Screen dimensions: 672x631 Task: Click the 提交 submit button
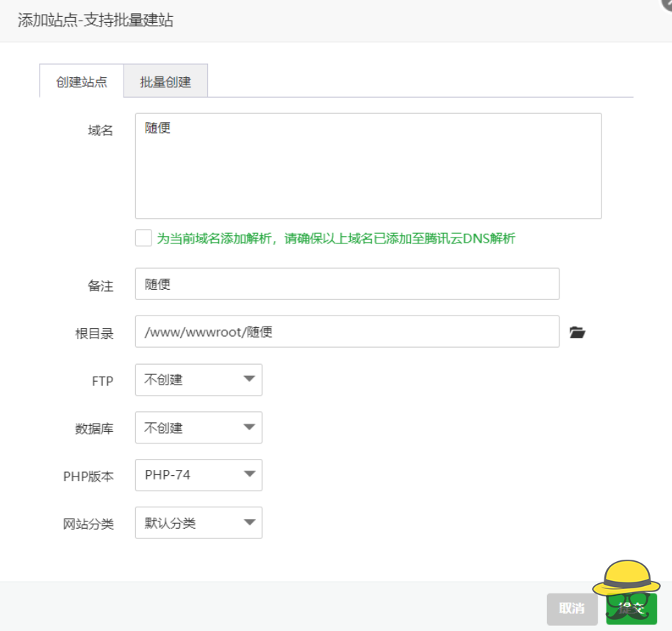[630, 609]
